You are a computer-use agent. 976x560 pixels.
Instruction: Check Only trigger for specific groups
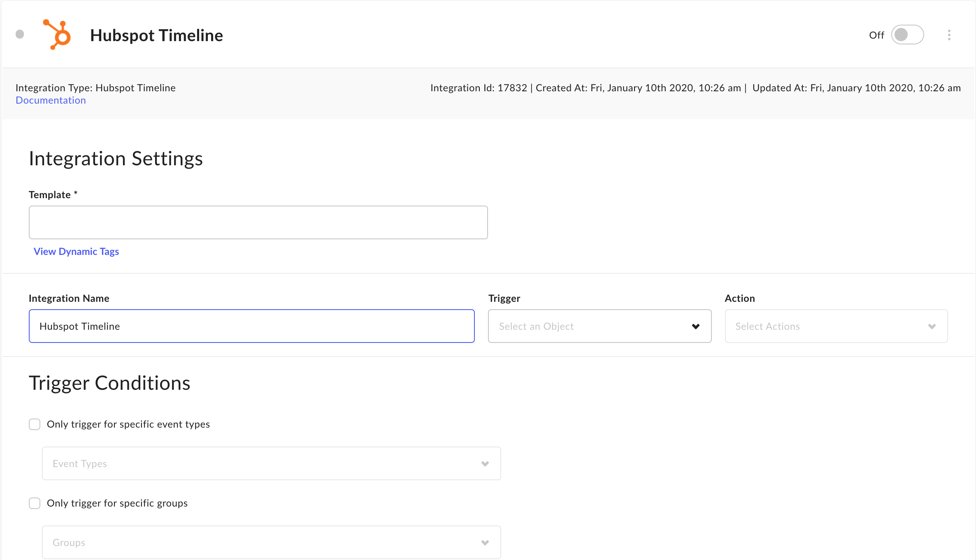tap(35, 503)
